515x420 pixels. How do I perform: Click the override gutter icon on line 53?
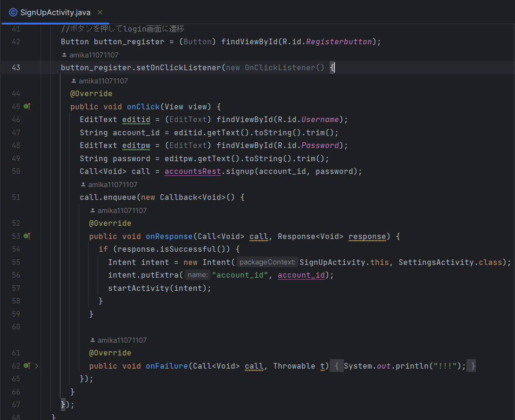click(27, 236)
